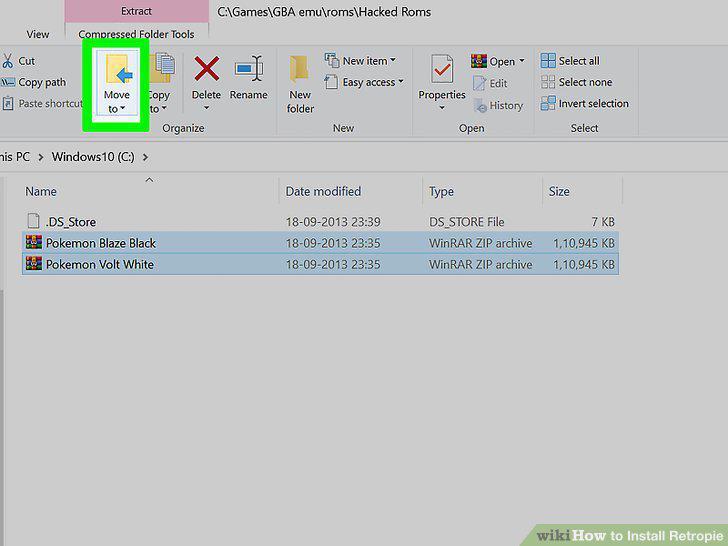Open the Compressed Folder Tools tab
The height and width of the screenshot is (546, 728).
tap(136, 34)
